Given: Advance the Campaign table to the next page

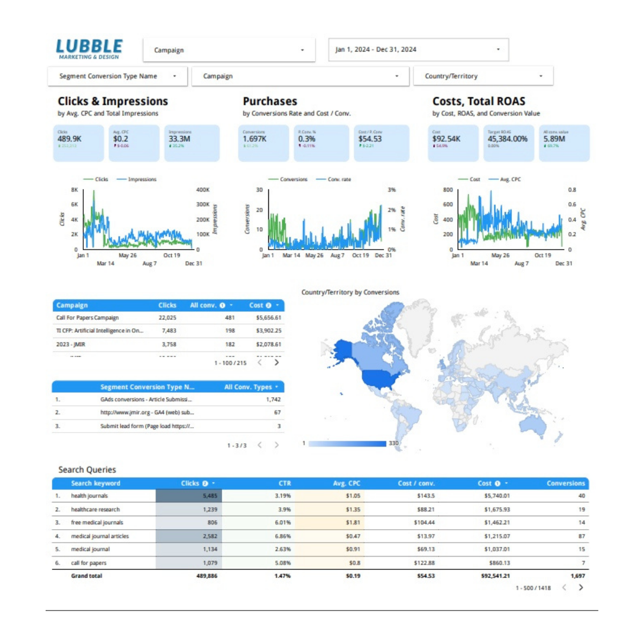Looking at the screenshot, I should coord(277,362).
